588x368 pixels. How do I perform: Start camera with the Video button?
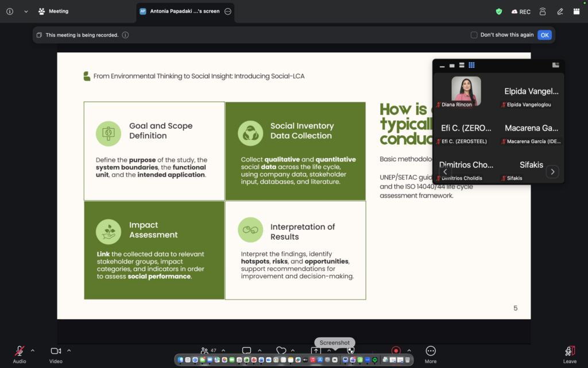56,355
